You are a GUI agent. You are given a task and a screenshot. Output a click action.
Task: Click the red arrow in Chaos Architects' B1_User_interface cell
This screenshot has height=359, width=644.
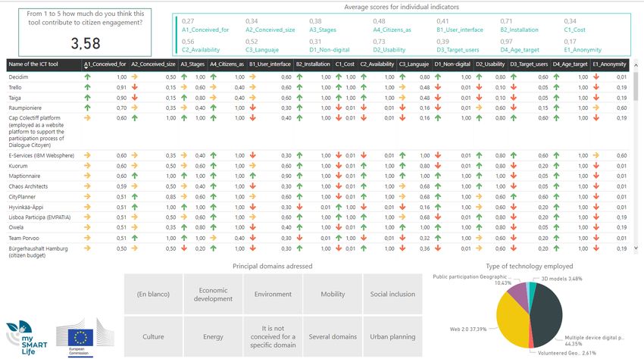click(252, 186)
